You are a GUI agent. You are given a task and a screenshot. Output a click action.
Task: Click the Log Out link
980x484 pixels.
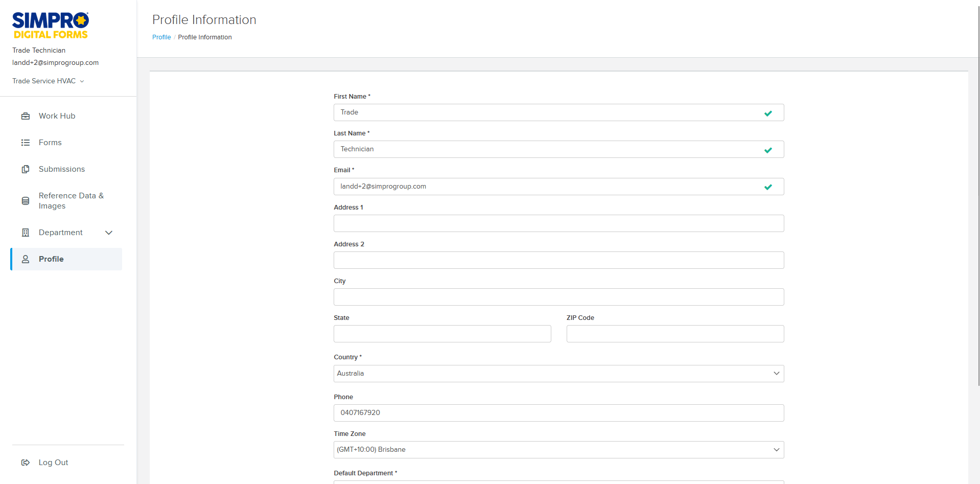[53, 463]
